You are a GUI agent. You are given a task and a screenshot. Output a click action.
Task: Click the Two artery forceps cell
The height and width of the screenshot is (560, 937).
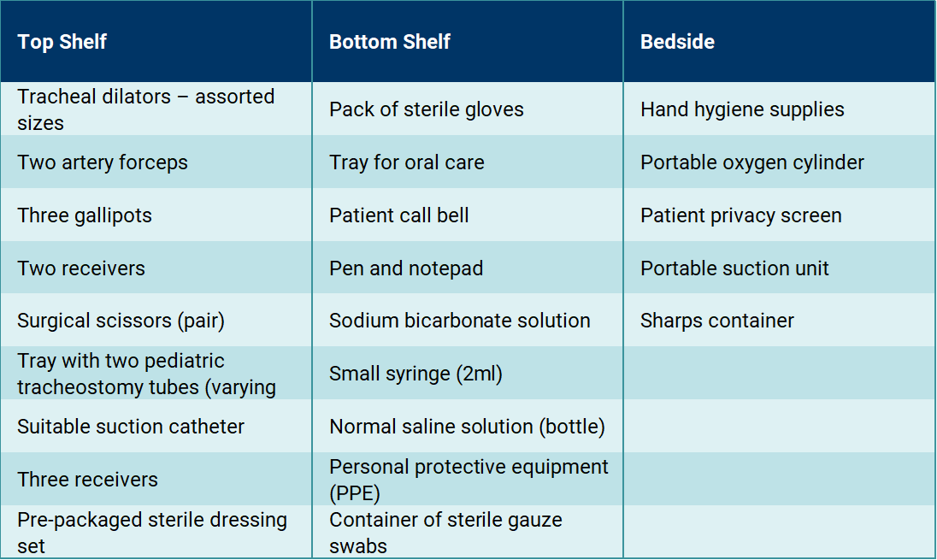pyautogui.click(x=156, y=162)
